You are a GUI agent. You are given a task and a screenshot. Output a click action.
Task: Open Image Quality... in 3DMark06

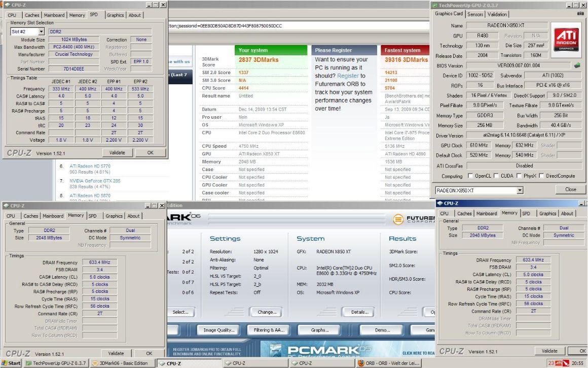point(218,330)
